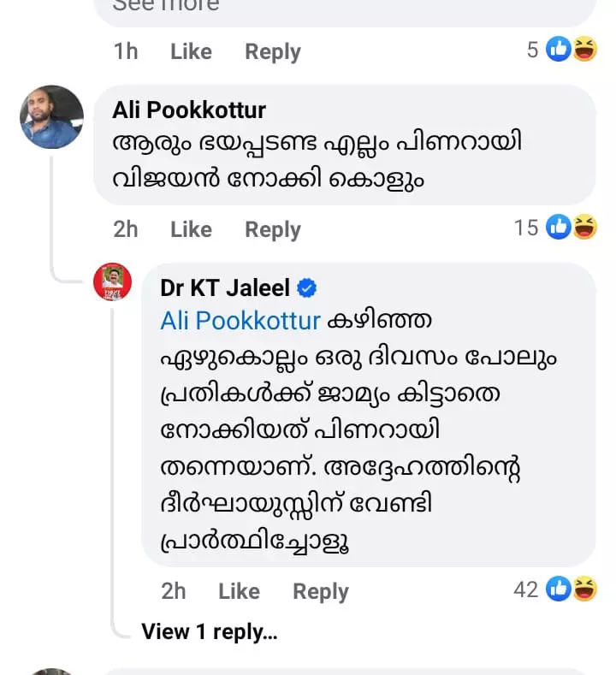The image size is (616, 675).
Task: Like Ali Pookkottur's comment
Action: click(191, 229)
